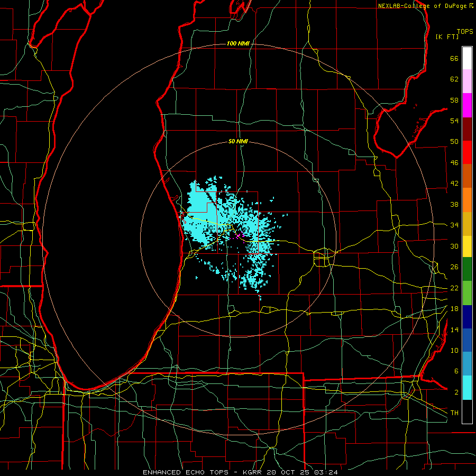Click the yellow 34 kft legend swatch
This screenshot has height=476, width=476.
pos(467,246)
